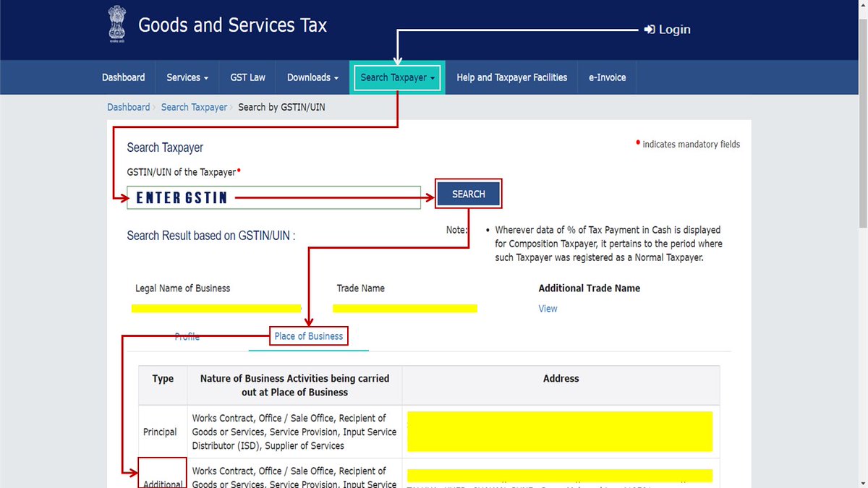The height and width of the screenshot is (488, 868).
Task: Open the GST Law menu
Action: 248,77
